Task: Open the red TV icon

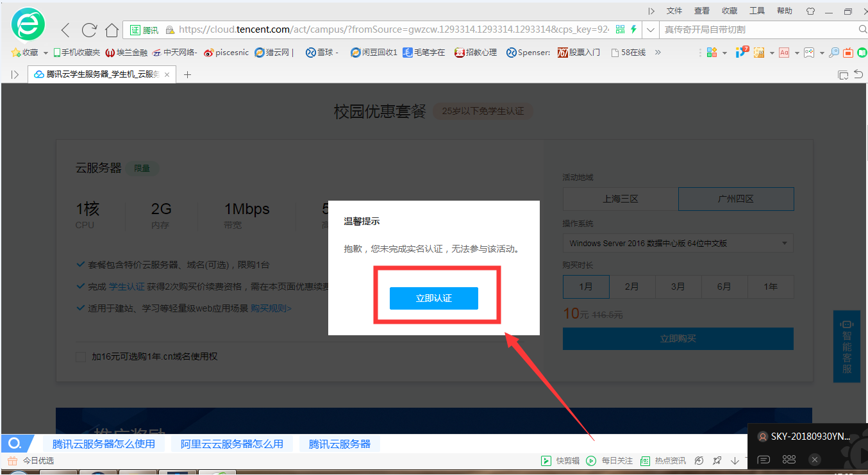Action: [848, 53]
